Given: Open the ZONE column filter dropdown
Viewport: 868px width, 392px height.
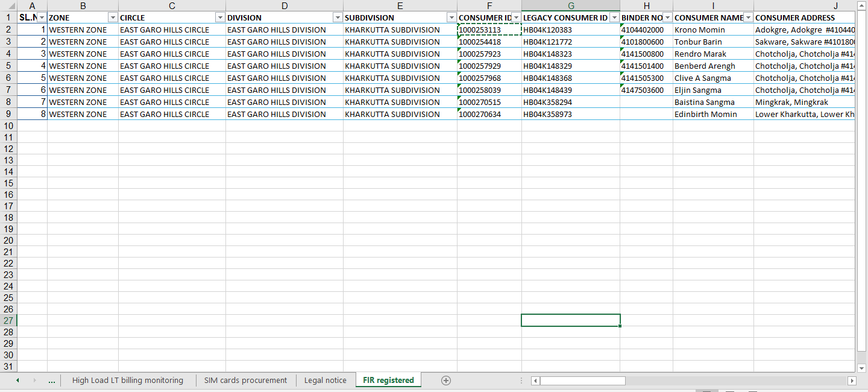Looking at the screenshot, I should point(112,17).
